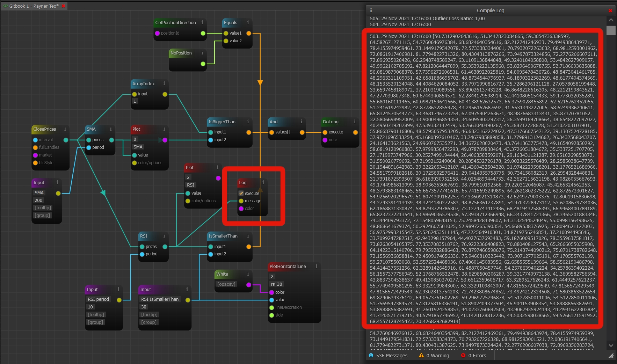
Task: Open the Compile Log three-dot menu
Action: [x=371, y=10]
